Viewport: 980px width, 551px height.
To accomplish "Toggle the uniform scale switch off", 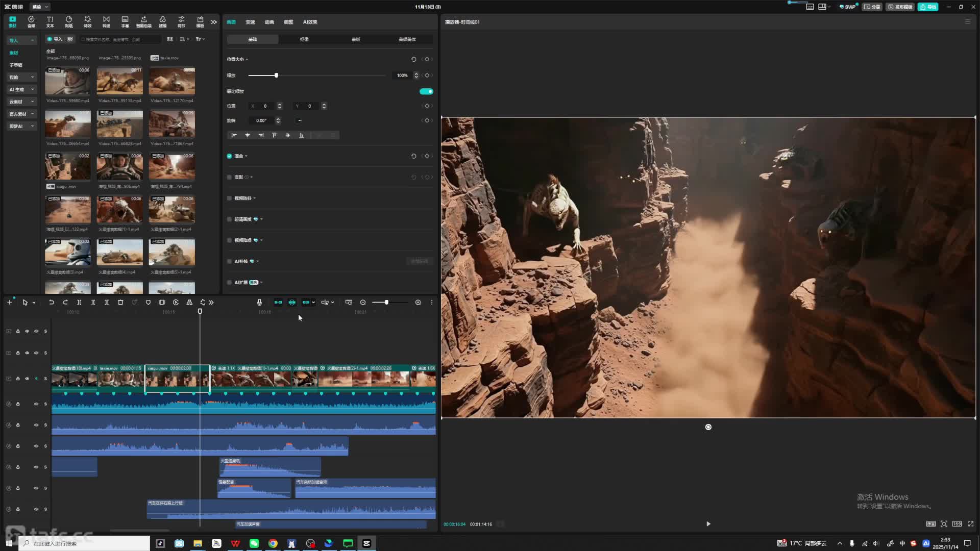I will [426, 91].
